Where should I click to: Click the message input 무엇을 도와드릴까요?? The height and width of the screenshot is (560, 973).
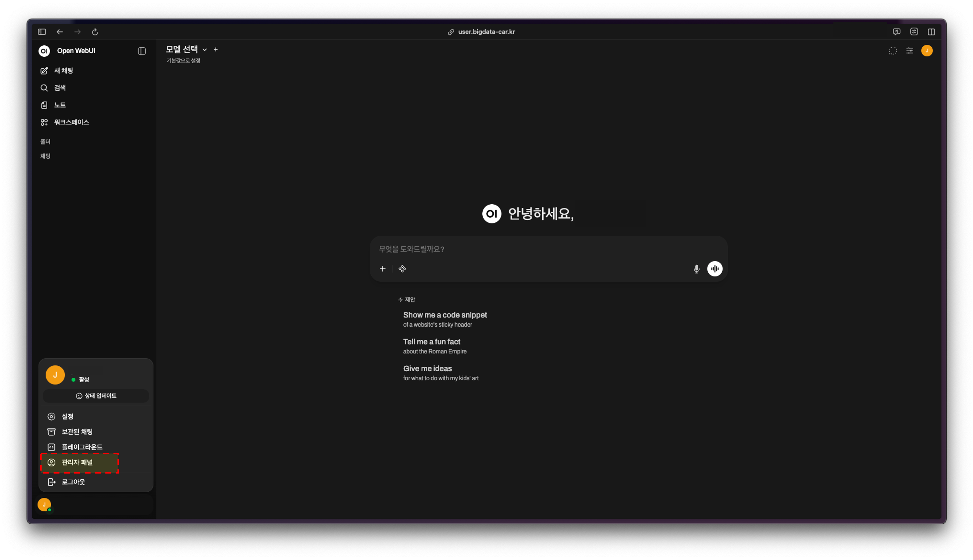(548, 249)
